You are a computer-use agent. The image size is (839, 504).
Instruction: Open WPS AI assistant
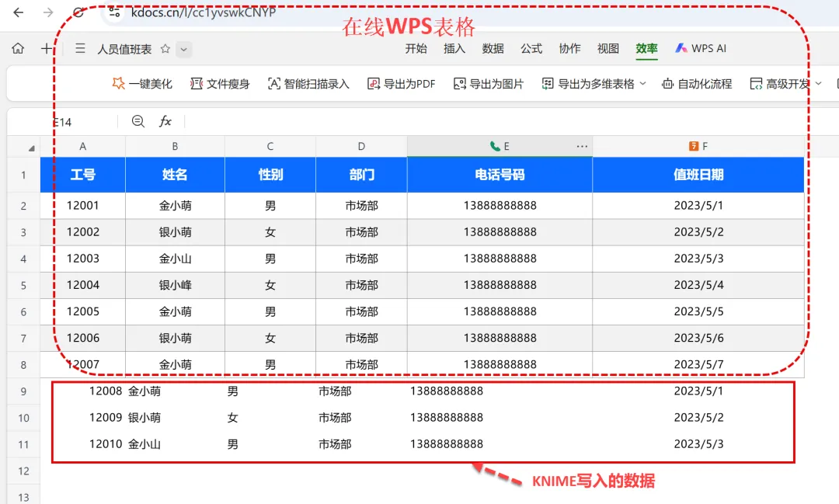pos(701,48)
